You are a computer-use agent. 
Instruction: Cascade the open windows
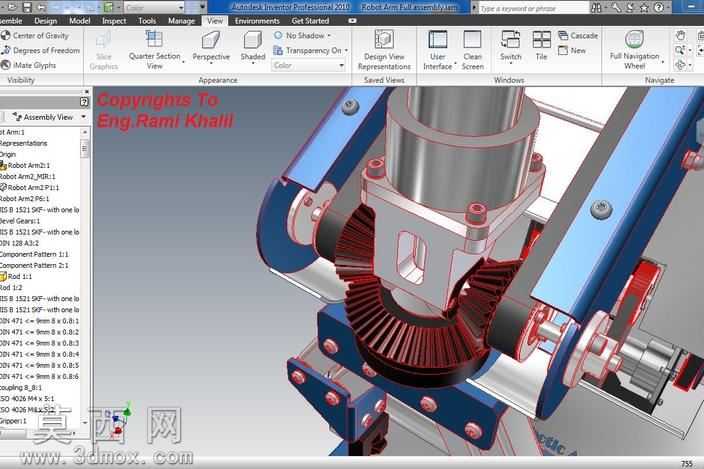click(578, 35)
